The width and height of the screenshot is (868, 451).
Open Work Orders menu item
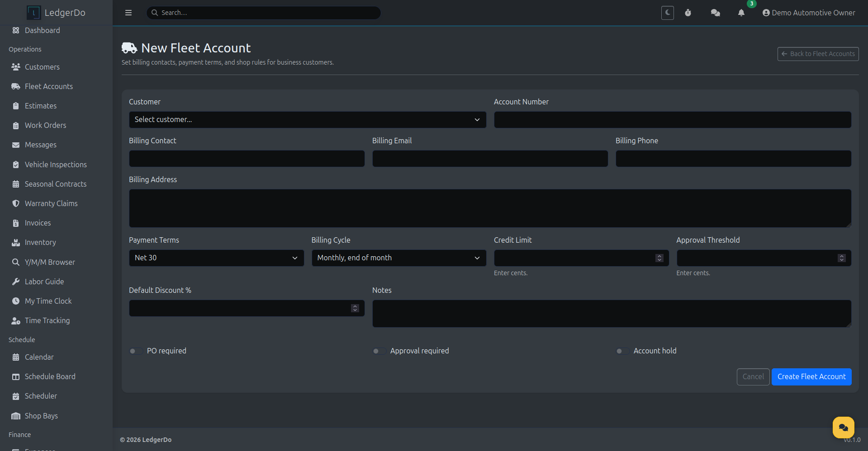click(45, 125)
